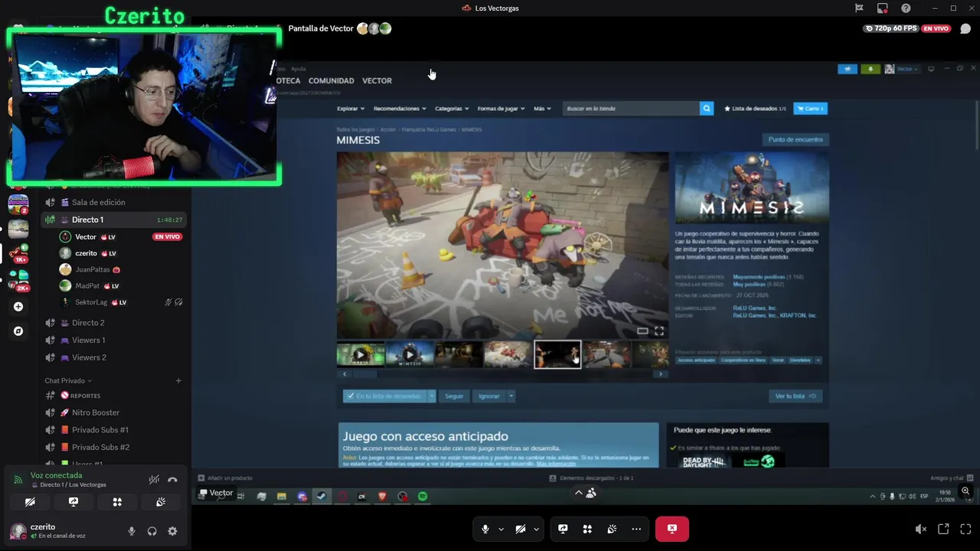Image resolution: width=980 pixels, height=551 pixels.
Task: Open the Steam cart Carro button
Action: coord(810,109)
